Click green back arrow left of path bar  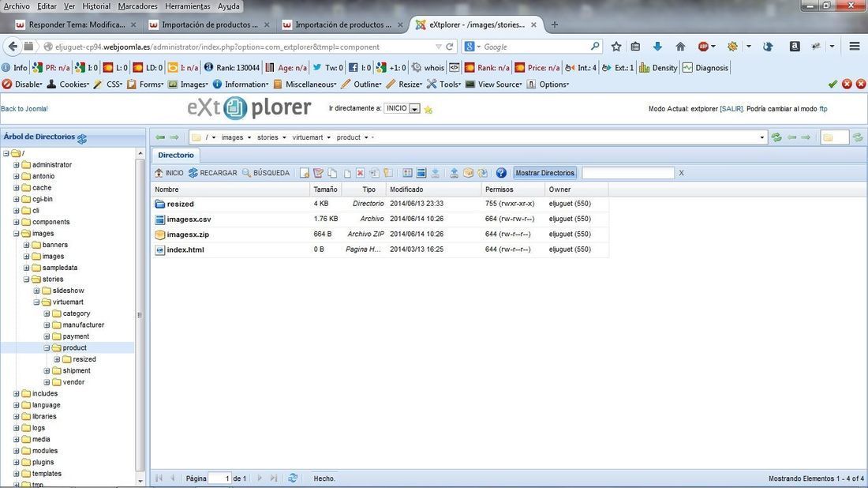click(160, 137)
